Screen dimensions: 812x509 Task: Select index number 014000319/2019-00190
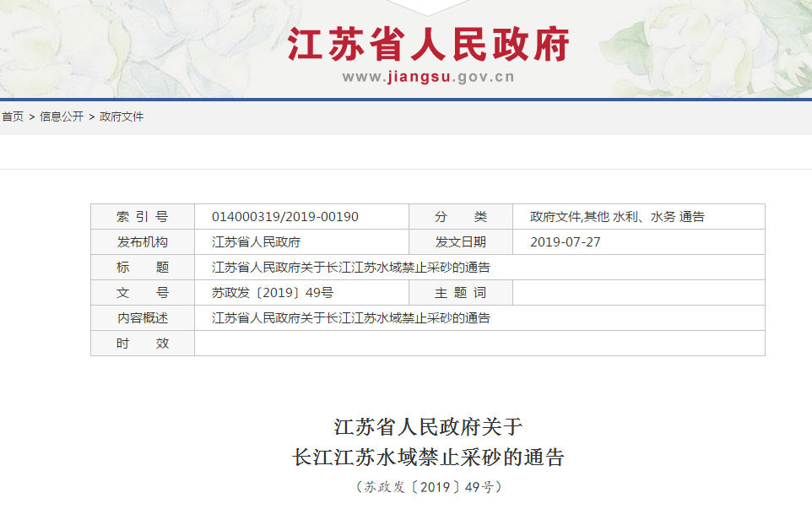[x=284, y=217]
